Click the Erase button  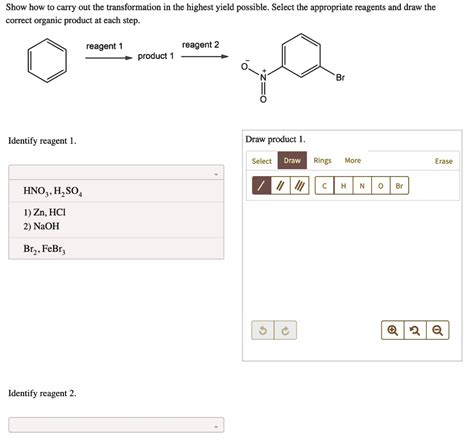pyautogui.click(x=444, y=161)
